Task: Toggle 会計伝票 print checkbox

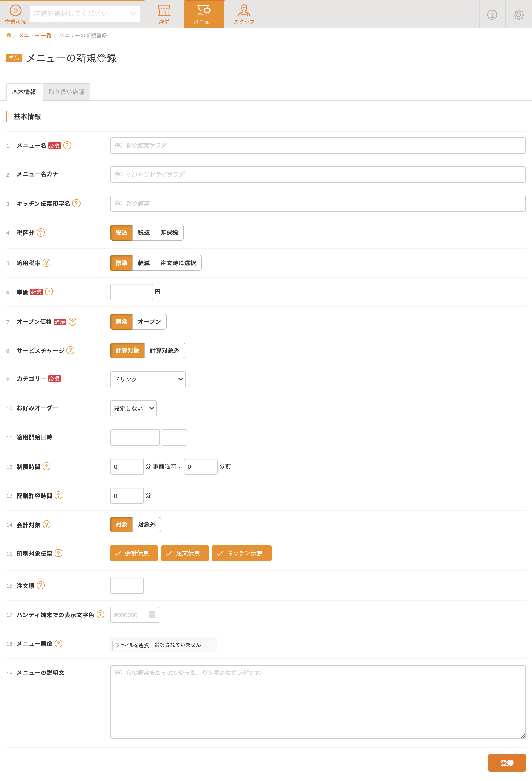Action: click(134, 553)
